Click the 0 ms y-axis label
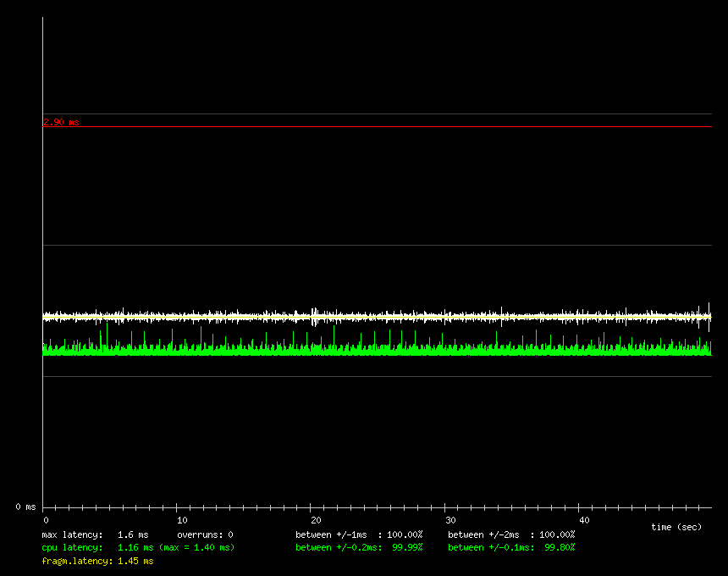Viewport: 728px width, 576px height. point(25,507)
